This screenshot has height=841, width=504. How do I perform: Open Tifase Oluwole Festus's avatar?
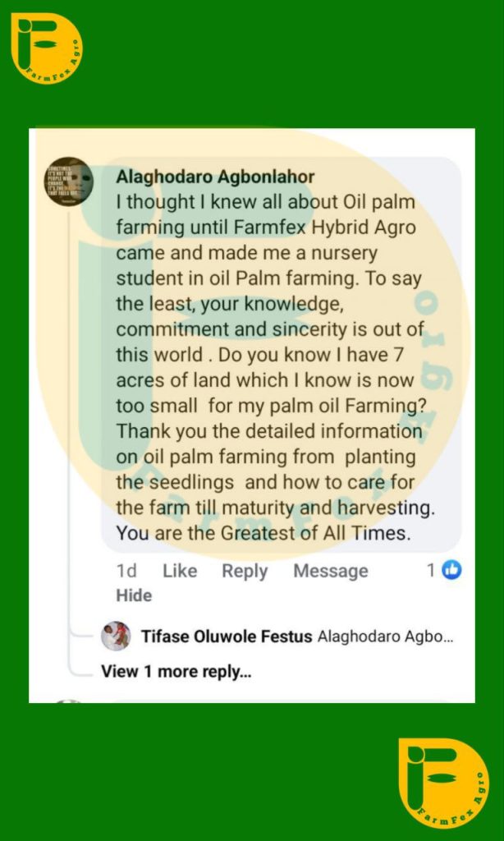116,636
